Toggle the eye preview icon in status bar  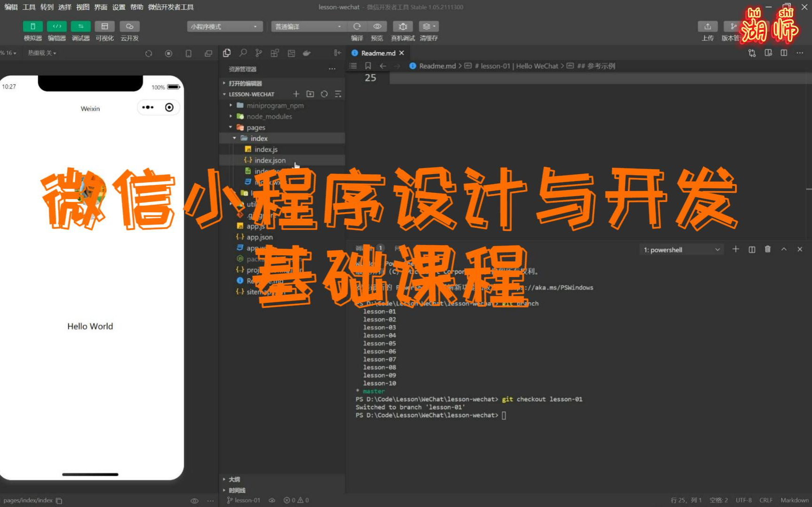tap(194, 500)
